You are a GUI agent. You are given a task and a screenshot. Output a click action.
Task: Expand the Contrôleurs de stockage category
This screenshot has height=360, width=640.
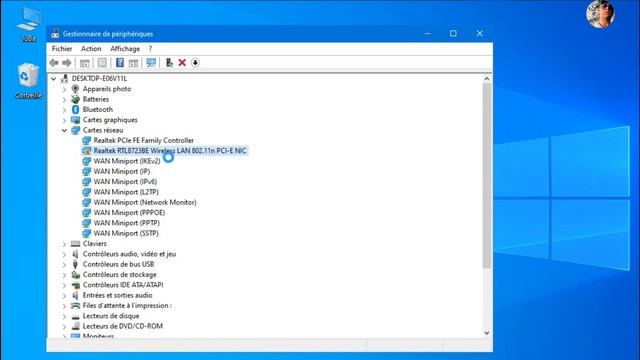64,275
